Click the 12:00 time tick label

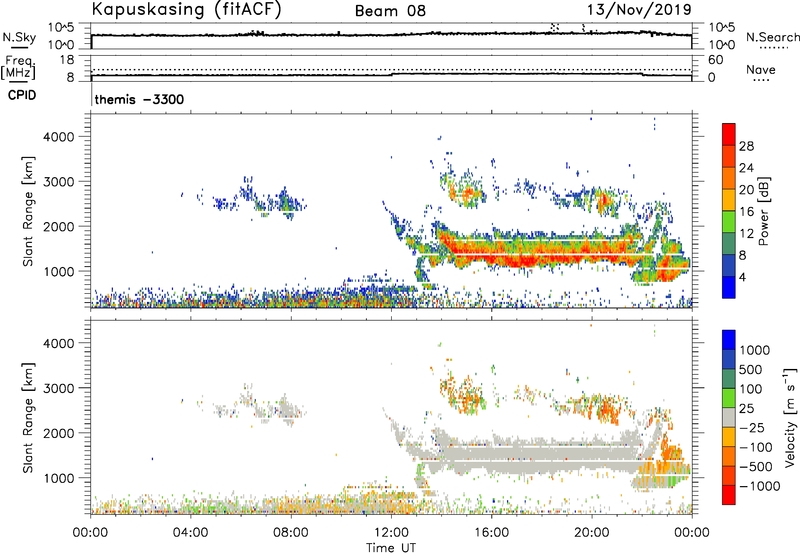(391, 533)
